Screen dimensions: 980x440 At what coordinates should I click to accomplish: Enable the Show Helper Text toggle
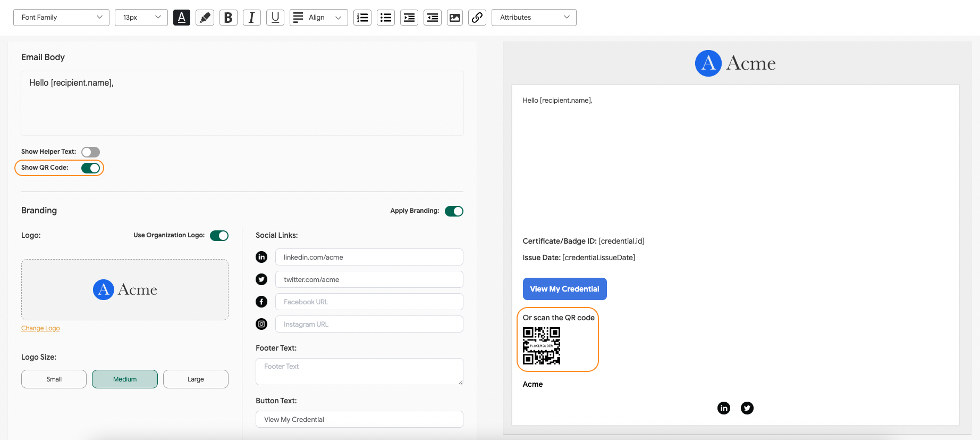(x=91, y=152)
